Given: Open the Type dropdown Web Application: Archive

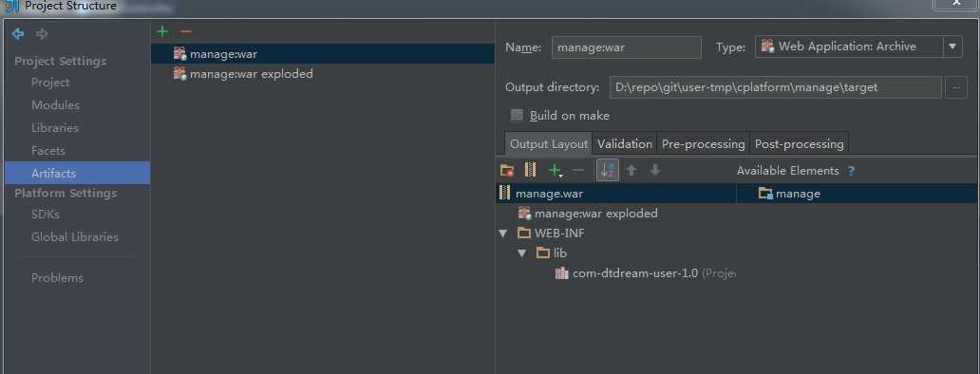Looking at the screenshot, I should [x=858, y=47].
